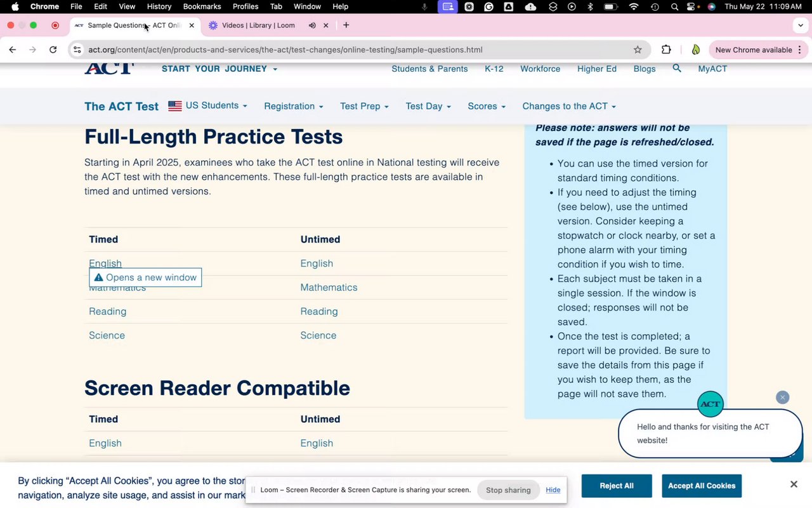Viewport: 812px width, 508px height.
Task: Switch to the Videos Library Loom tab
Action: [x=258, y=25]
